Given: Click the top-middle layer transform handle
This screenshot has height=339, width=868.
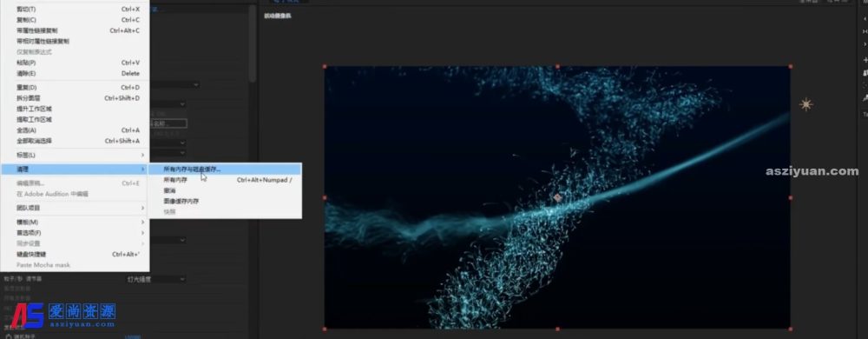Looking at the screenshot, I should (x=557, y=66).
